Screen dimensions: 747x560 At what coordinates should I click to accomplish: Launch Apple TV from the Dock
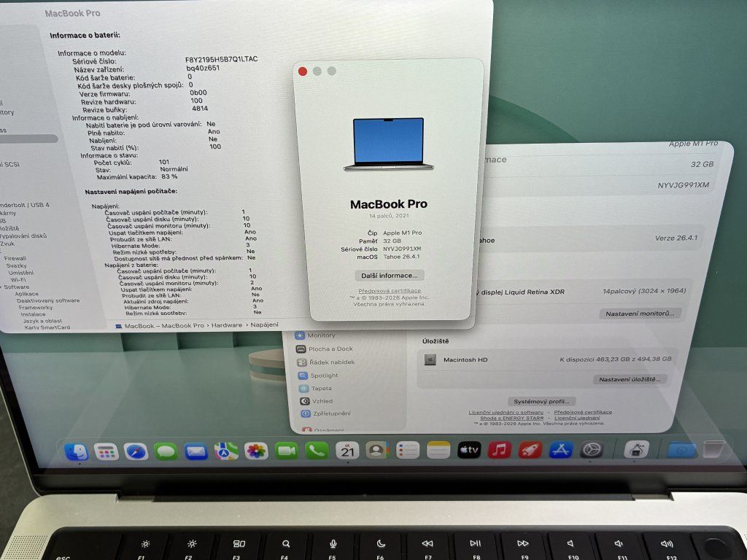point(469,449)
